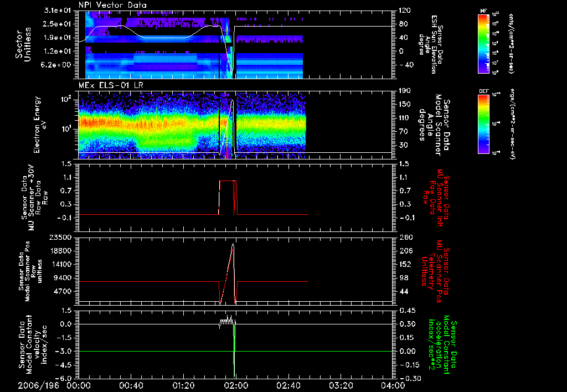This screenshot has height=392, width=567.
Task: Click the '206' telemetry tick label
Action: [406, 251]
